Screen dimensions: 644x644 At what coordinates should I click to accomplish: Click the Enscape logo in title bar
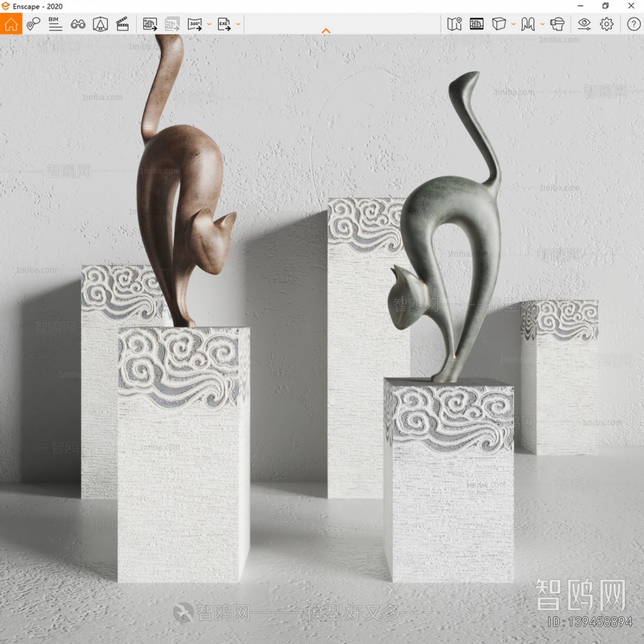(x=6, y=6)
